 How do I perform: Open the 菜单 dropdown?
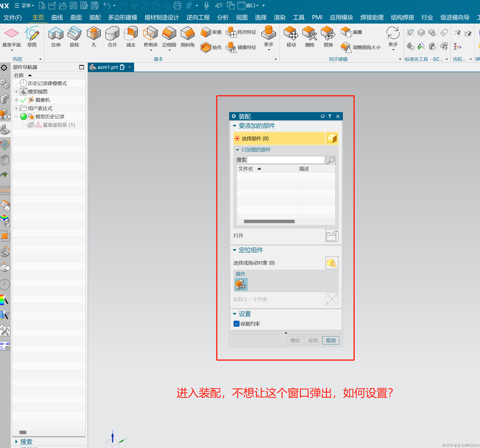click(x=24, y=5)
